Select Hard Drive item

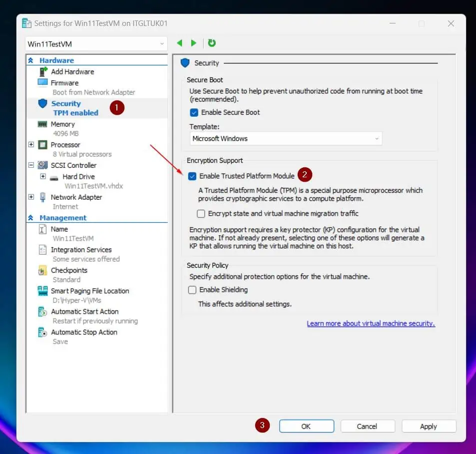(79, 176)
